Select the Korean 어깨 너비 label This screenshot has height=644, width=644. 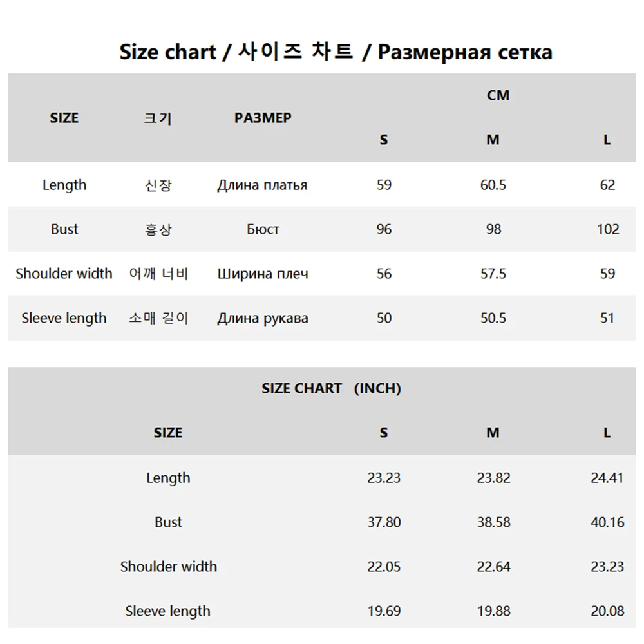pyautogui.click(x=158, y=274)
